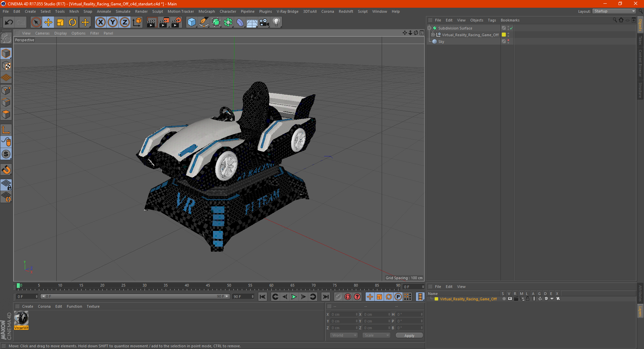Switch to Texture mode in left toolbar
Image resolution: width=644 pixels, height=349 pixels.
(6, 65)
